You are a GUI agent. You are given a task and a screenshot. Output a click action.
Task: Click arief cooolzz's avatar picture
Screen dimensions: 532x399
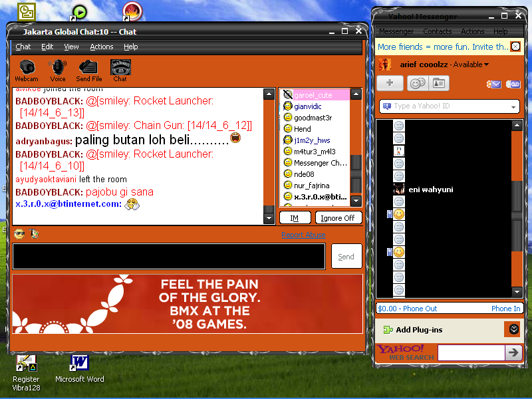pyautogui.click(x=385, y=64)
